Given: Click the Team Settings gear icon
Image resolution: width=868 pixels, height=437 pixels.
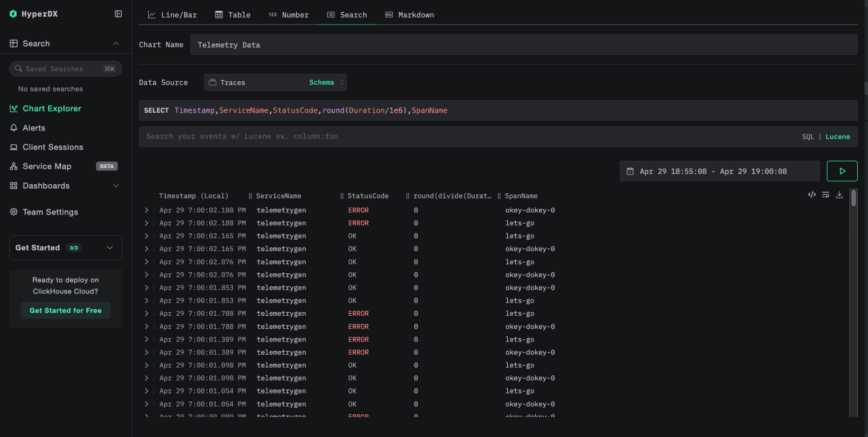Looking at the screenshot, I should (x=14, y=212).
